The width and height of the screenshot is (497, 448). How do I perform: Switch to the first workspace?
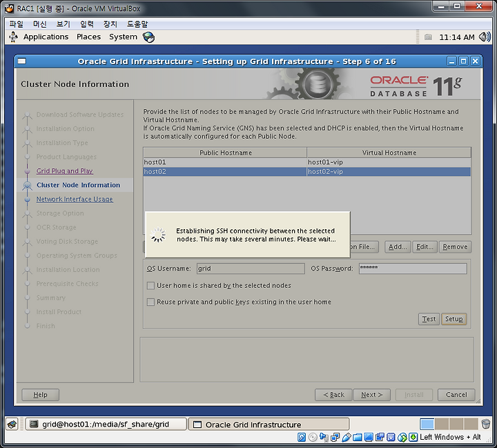click(427, 424)
